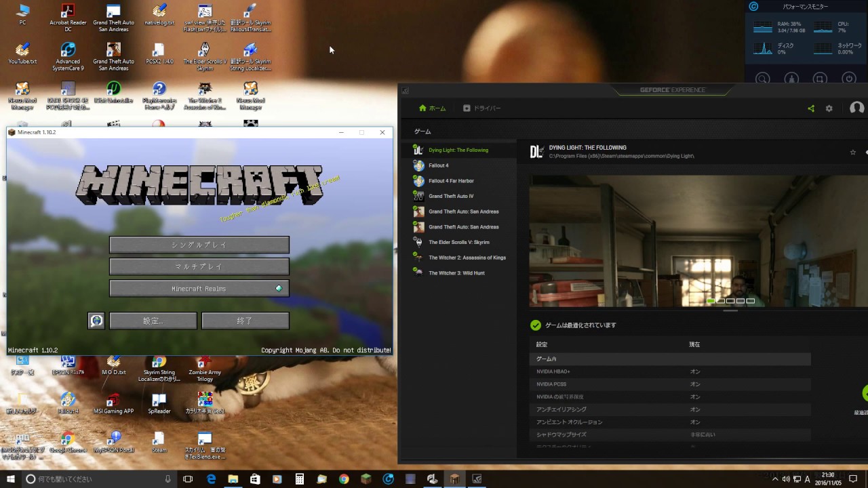Select MSI Gaming APP desktop icon
868x488 pixels.
pyautogui.click(x=114, y=403)
